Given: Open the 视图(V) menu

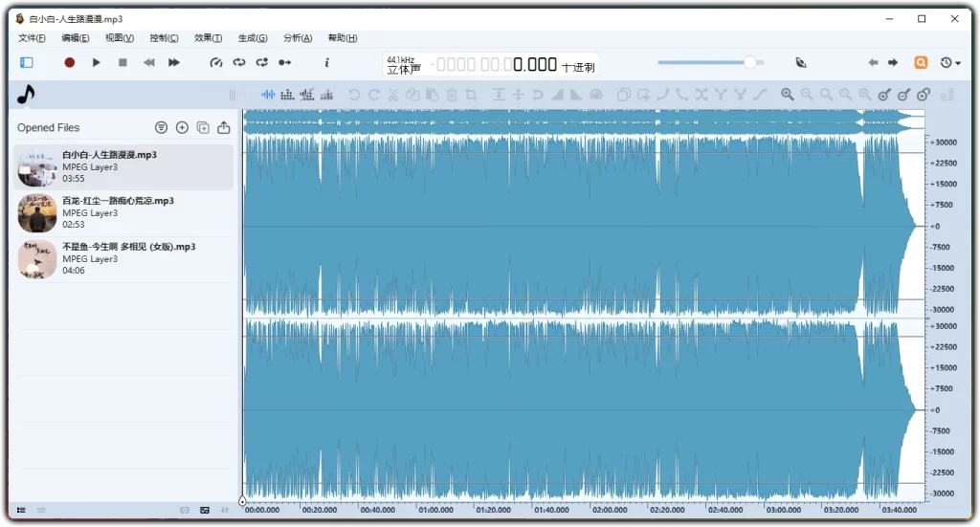Looking at the screenshot, I should click(120, 38).
